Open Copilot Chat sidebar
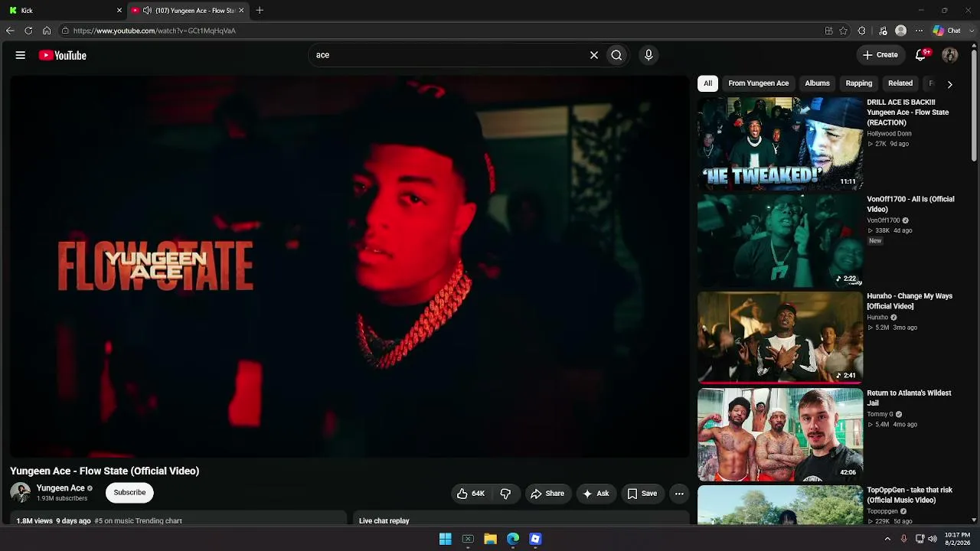The width and height of the screenshot is (980, 551). [946, 31]
